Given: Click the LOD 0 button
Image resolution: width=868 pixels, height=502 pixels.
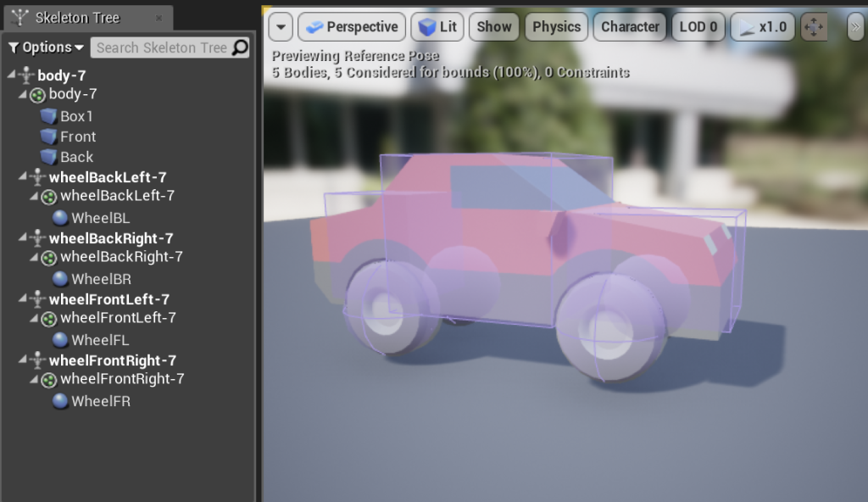Looking at the screenshot, I should coord(698,27).
